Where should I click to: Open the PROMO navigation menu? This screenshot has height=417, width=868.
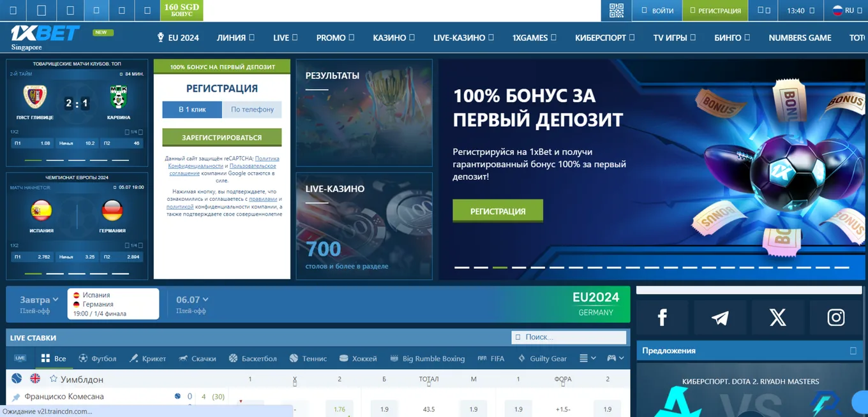pos(335,38)
